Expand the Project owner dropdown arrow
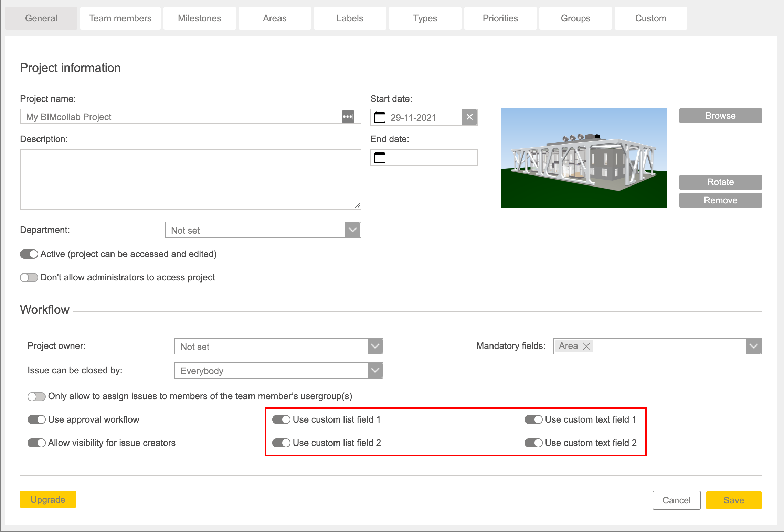The height and width of the screenshot is (532, 784). click(375, 346)
